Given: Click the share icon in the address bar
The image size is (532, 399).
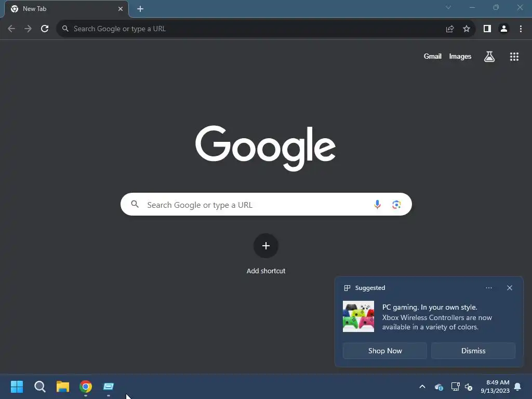Looking at the screenshot, I should pyautogui.click(x=450, y=29).
